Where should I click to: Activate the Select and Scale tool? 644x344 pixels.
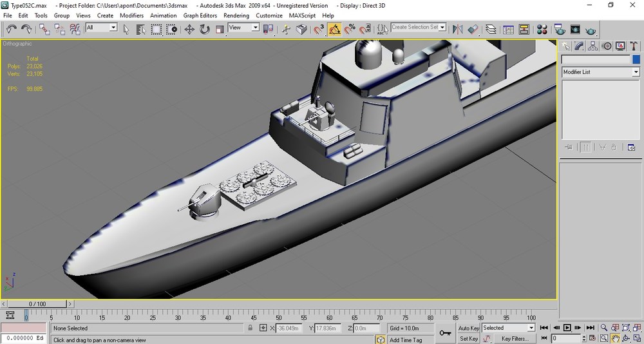click(x=220, y=29)
